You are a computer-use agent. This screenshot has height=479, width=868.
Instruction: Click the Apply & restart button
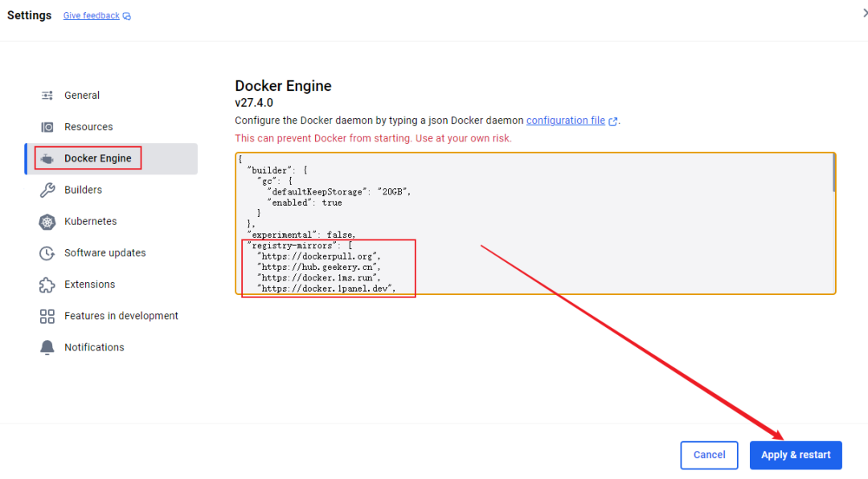click(796, 455)
